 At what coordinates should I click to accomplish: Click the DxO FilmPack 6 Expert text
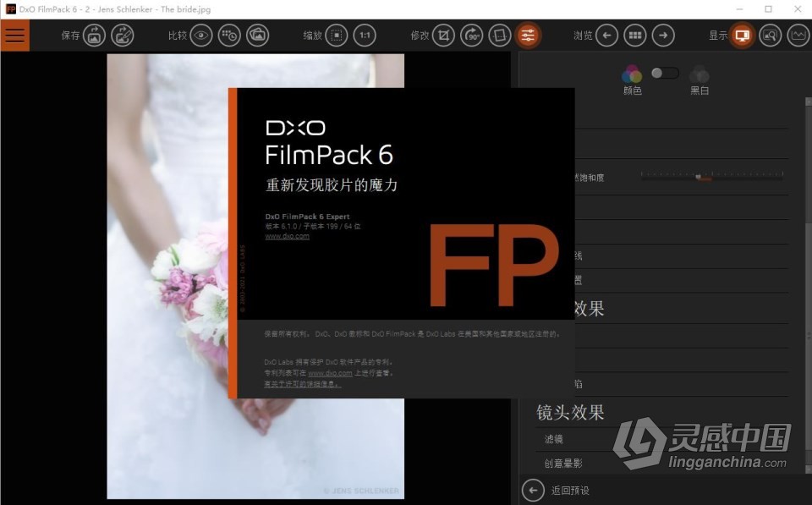(307, 217)
